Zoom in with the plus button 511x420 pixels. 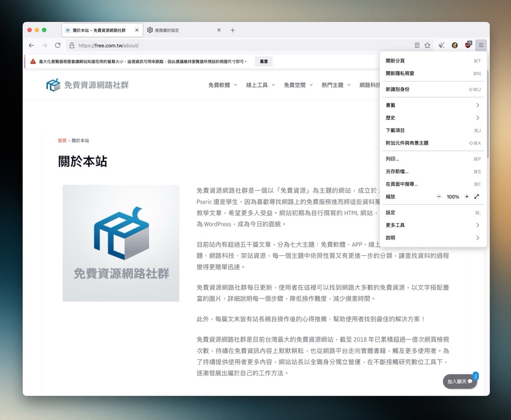pyautogui.click(x=467, y=197)
